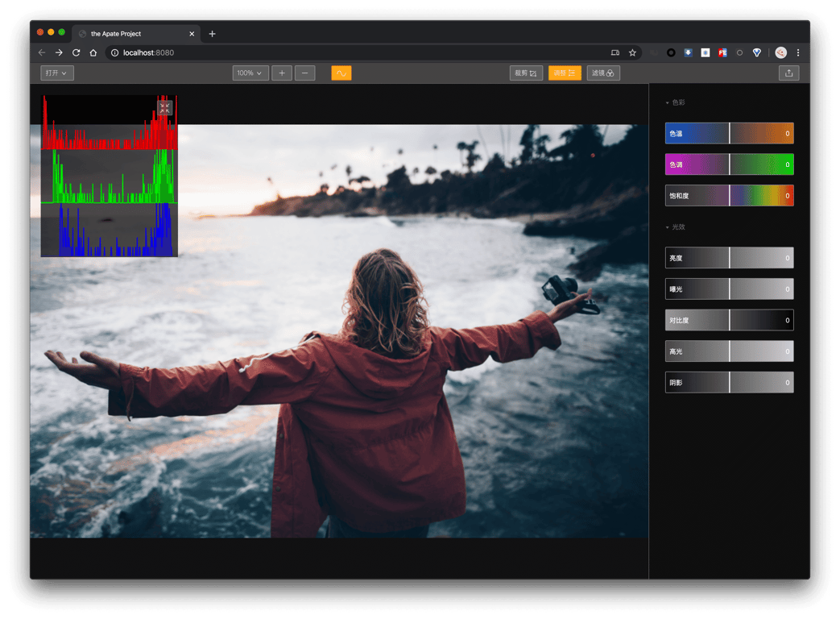
Task: Collapse the 色彩 color section
Action: (x=675, y=103)
